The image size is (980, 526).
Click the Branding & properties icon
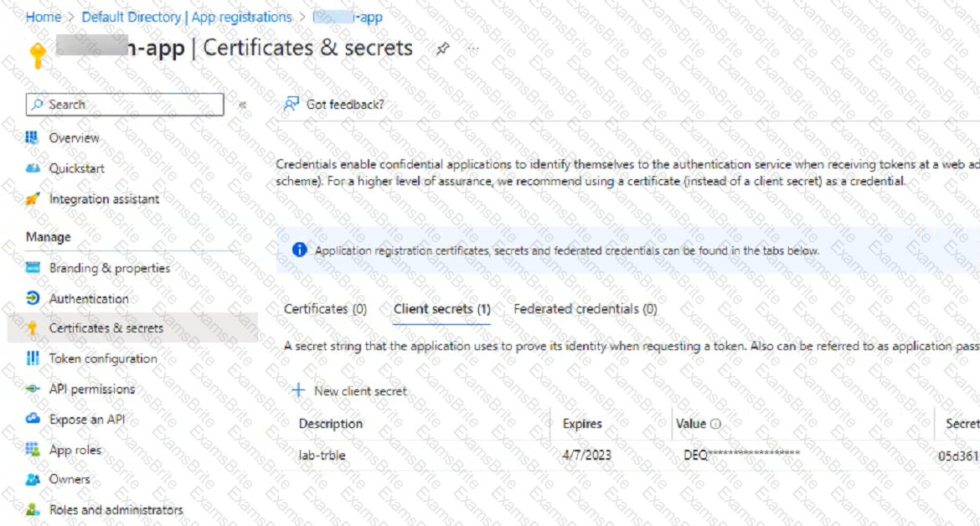[33, 269]
